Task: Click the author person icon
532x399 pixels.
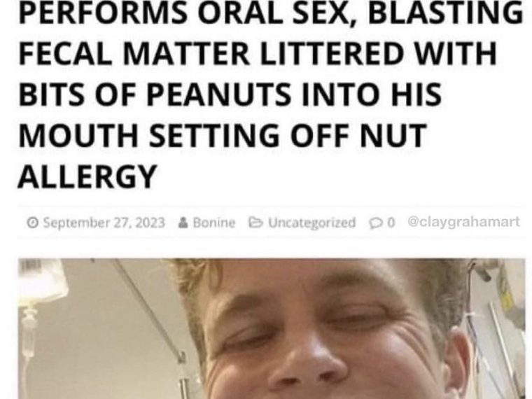Action: tap(183, 223)
